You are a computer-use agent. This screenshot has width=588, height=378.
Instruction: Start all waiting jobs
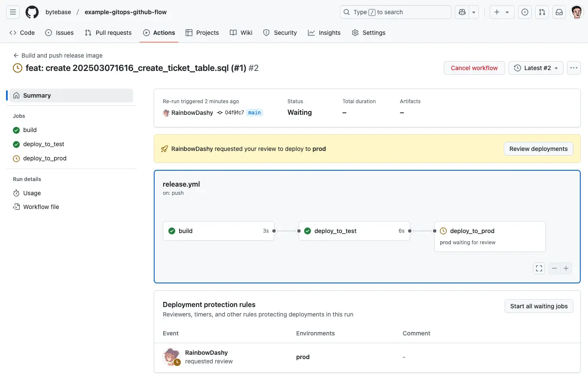click(539, 306)
